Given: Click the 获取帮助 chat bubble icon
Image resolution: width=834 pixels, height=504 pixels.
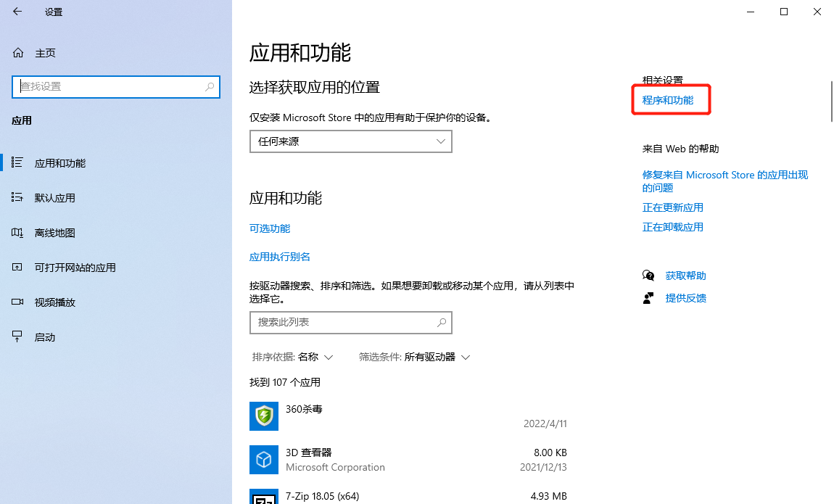Looking at the screenshot, I should tap(648, 276).
